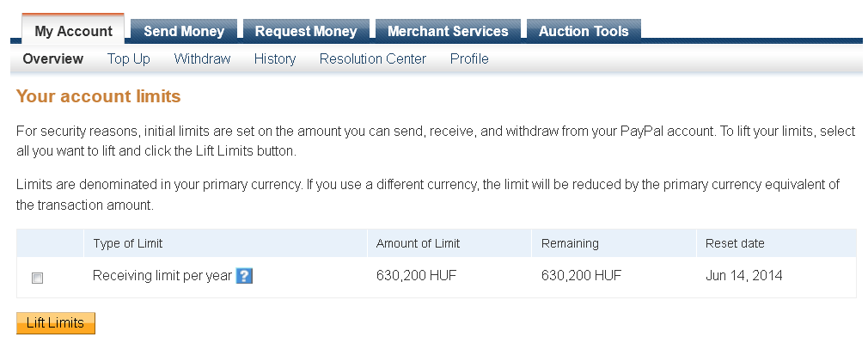Go to the Merchant Services tab

pos(448,31)
